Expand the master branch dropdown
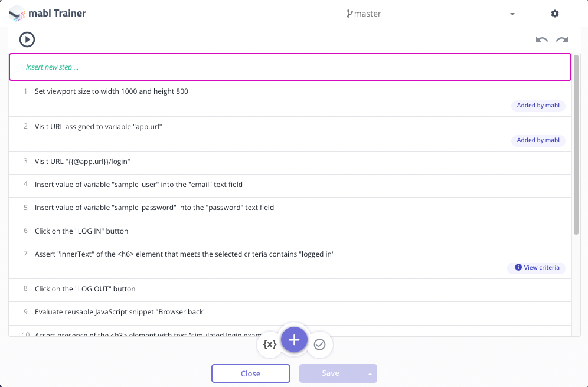The image size is (588, 387). click(x=512, y=14)
